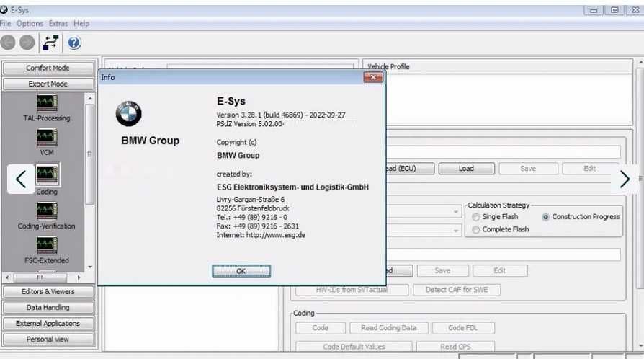Click the Code button

point(321,328)
